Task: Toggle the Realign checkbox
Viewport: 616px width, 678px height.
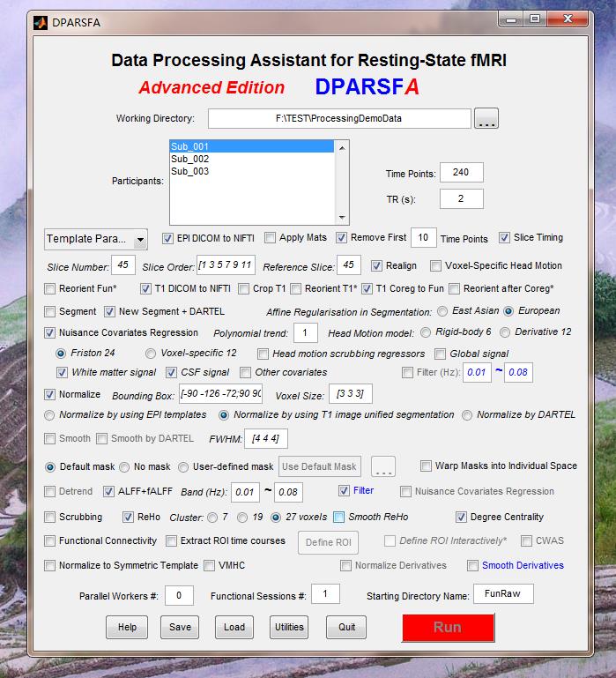Action: coord(376,266)
